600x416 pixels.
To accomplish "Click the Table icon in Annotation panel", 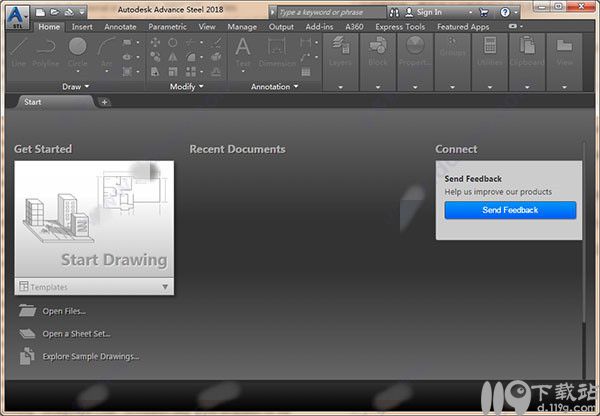I will tap(305, 72).
